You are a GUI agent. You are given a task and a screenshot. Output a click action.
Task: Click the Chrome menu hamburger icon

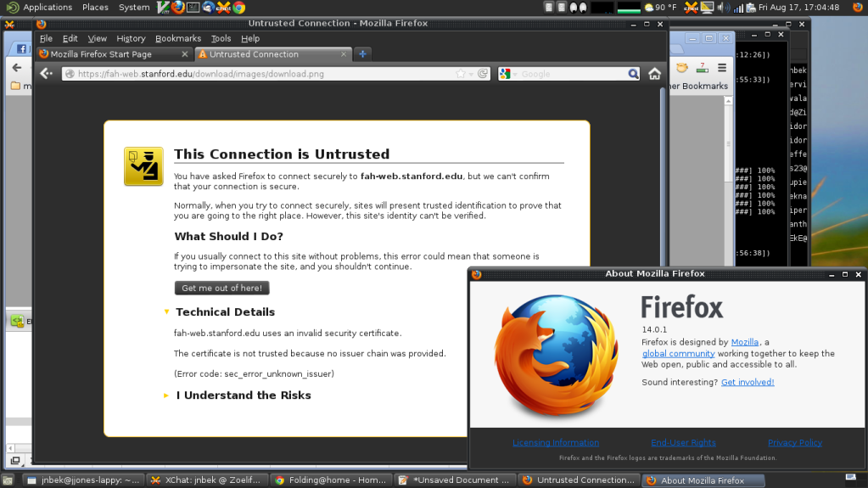(722, 68)
